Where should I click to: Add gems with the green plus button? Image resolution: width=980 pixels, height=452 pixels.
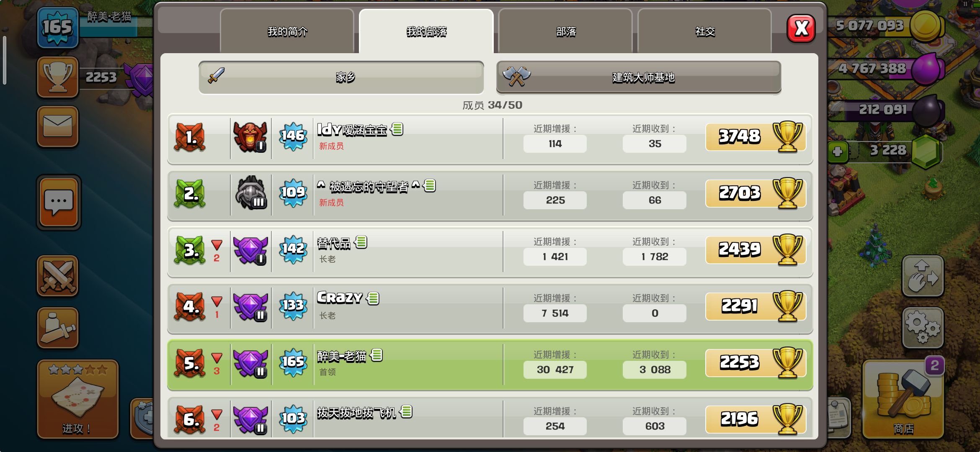click(838, 152)
